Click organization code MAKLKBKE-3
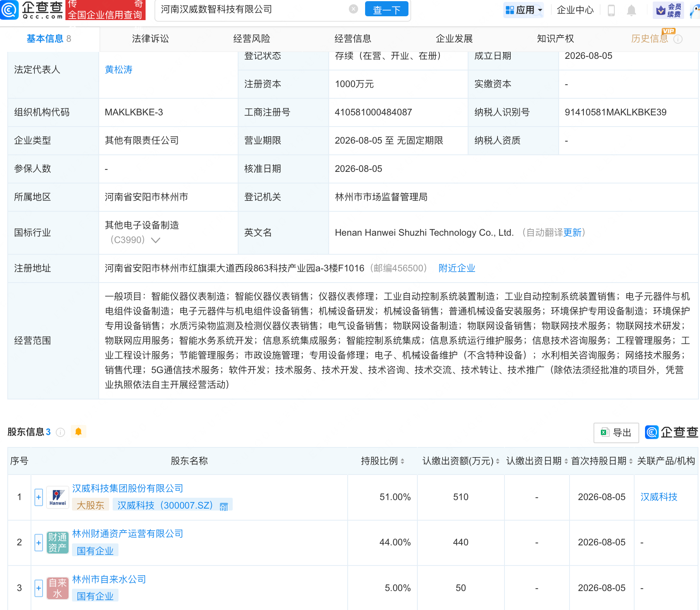Viewport: 700px width, 610px height. 134,112
